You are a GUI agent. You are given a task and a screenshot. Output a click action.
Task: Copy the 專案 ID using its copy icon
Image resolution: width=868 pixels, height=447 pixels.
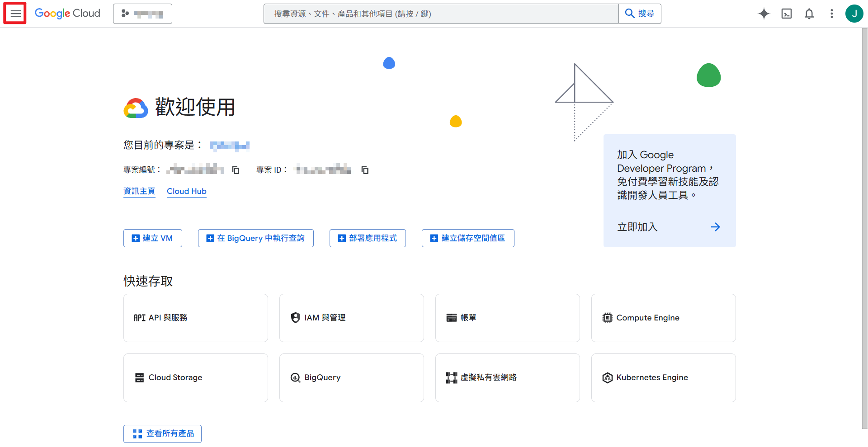click(365, 170)
